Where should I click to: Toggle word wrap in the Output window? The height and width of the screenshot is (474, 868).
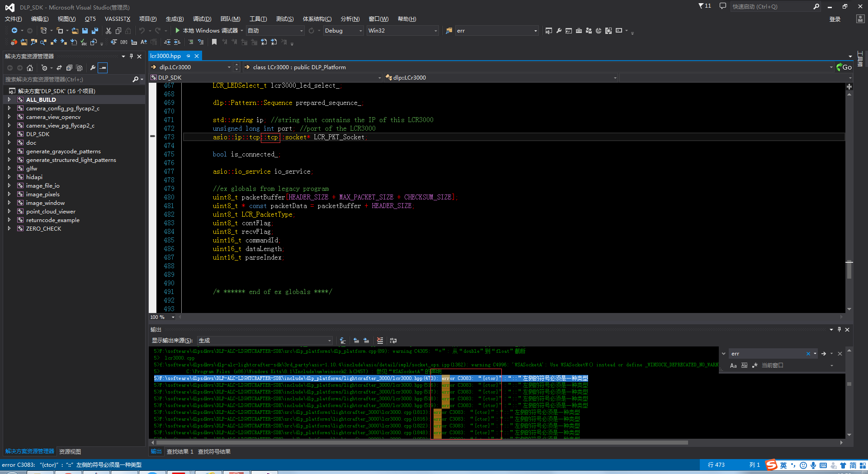point(393,341)
